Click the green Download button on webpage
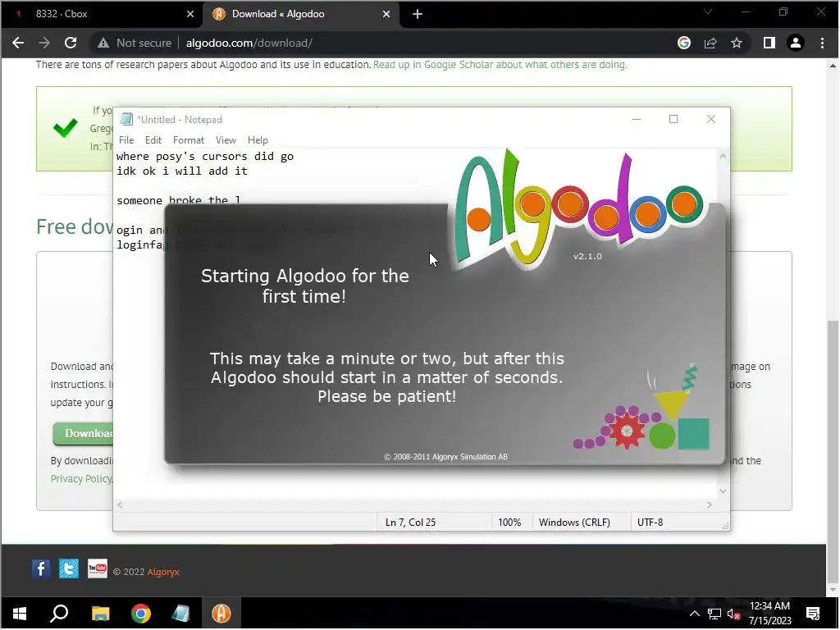Viewport: 840px width, 630px height. [x=83, y=433]
